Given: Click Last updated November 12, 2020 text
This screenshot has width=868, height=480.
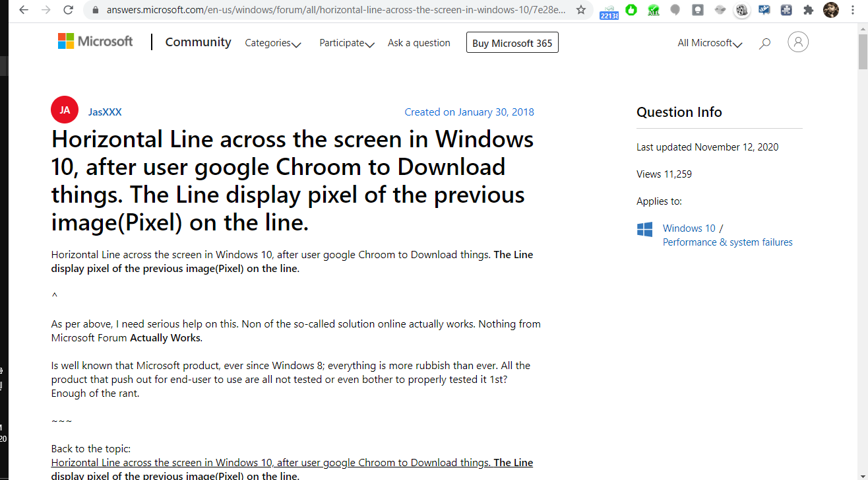Looking at the screenshot, I should 707,147.
